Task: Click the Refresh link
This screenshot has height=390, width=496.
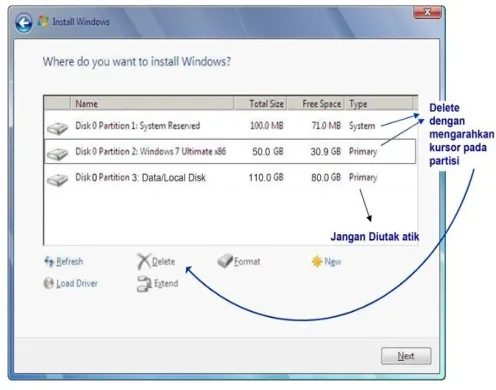Action: 69,262
